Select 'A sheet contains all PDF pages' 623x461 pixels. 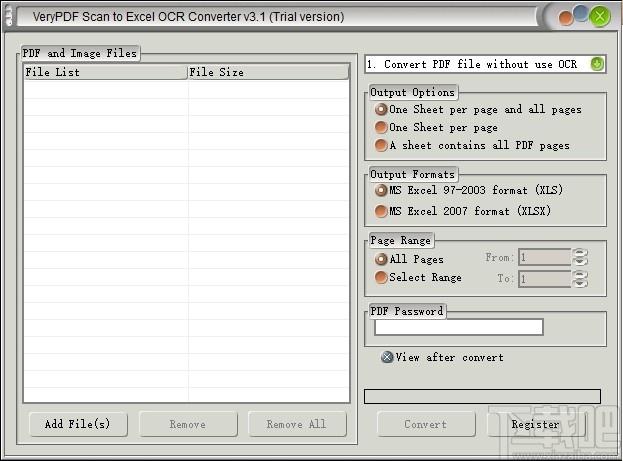pos(472,145)
